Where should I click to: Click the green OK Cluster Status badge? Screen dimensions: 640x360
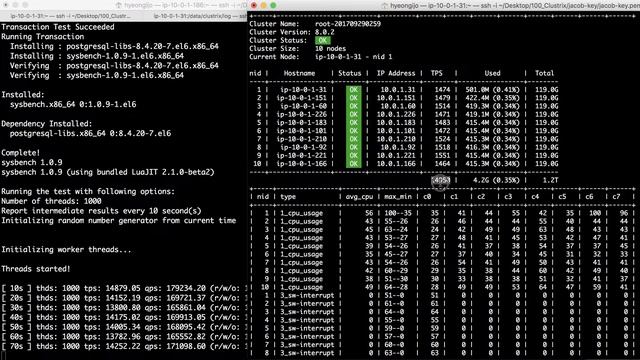(322, 40)
